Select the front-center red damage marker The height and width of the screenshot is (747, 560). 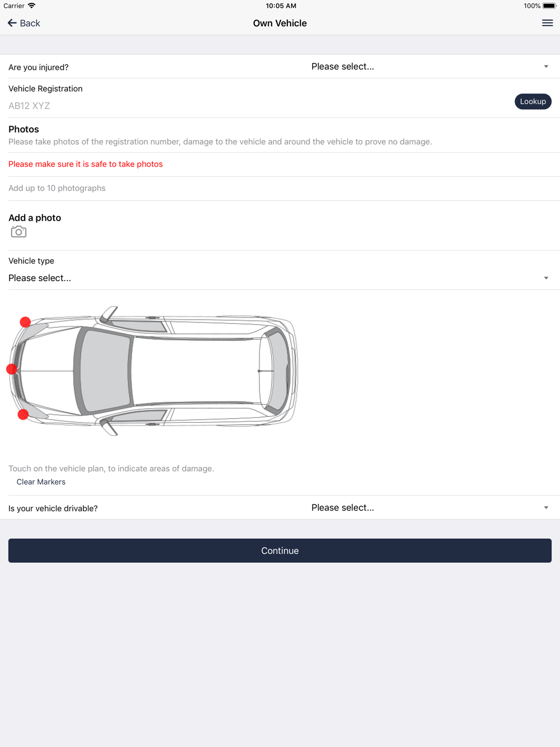12,369
